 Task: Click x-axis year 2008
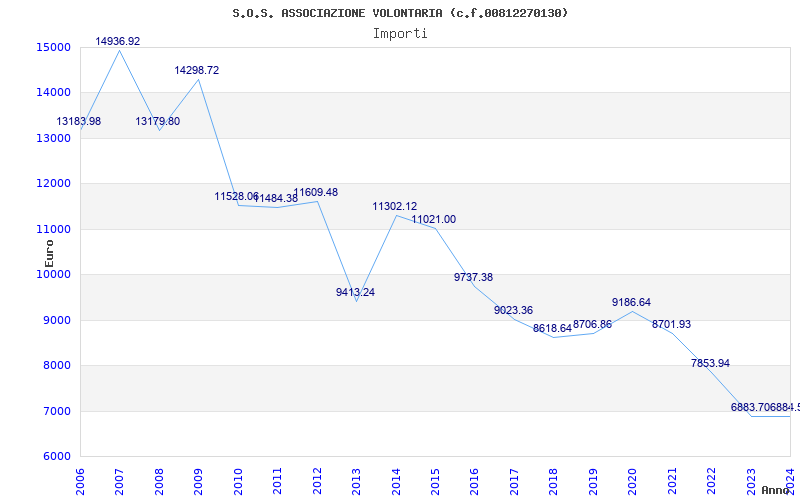159,482
